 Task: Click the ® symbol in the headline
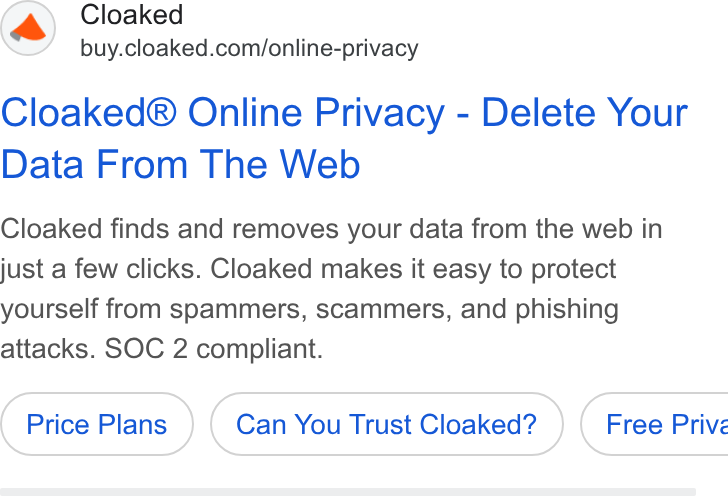tap(162, 113)
